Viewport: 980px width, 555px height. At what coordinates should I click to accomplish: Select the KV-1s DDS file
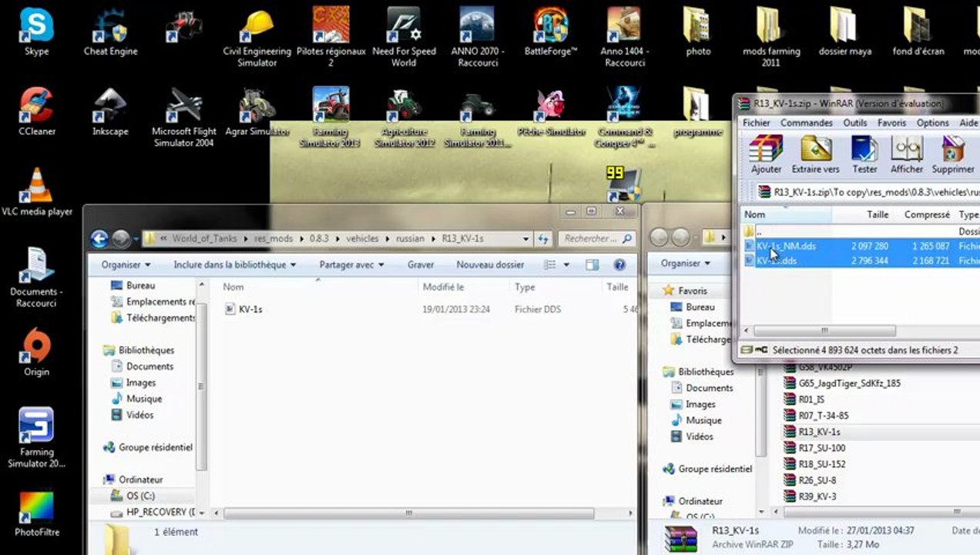[x=250, y=309]
